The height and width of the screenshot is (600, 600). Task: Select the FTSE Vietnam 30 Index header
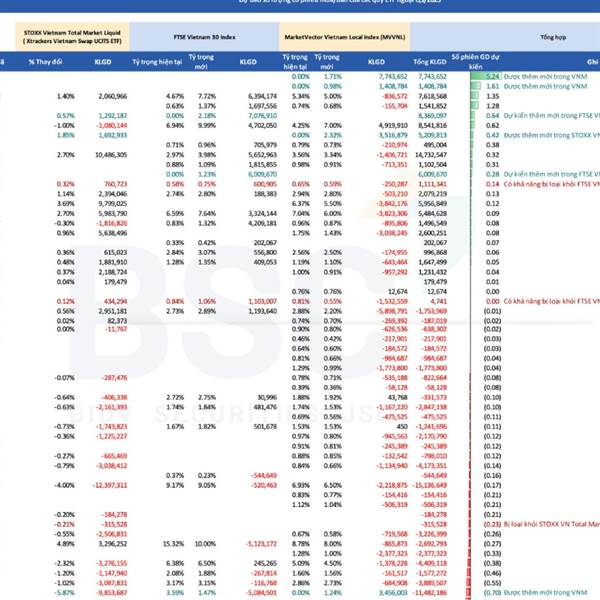[x=204, y=37]
